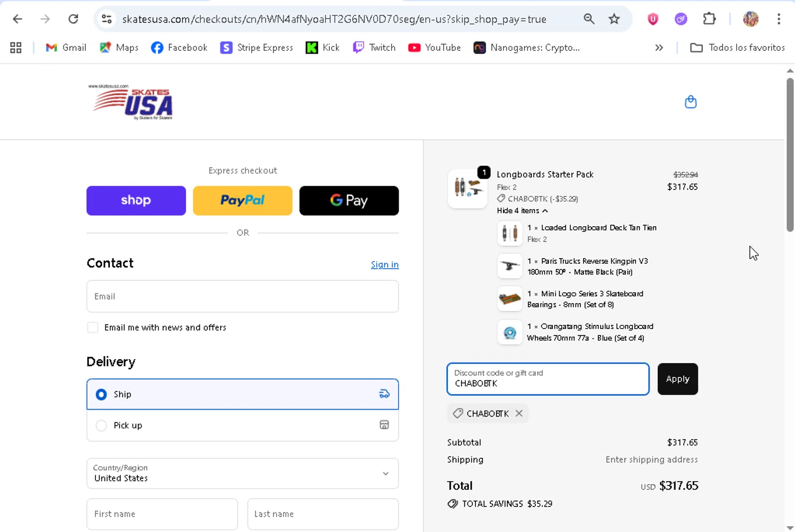Click the scrollbar down arrow

[x=790, y=528]
